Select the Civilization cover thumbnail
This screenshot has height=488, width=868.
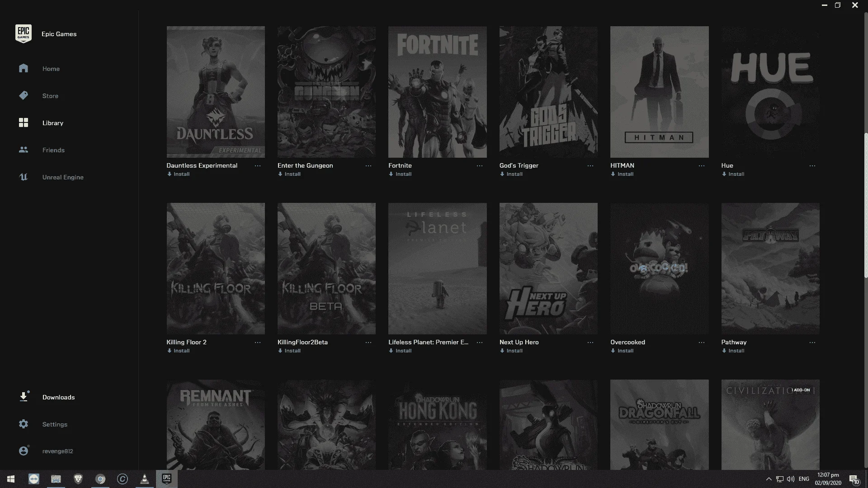click(770, 425)
